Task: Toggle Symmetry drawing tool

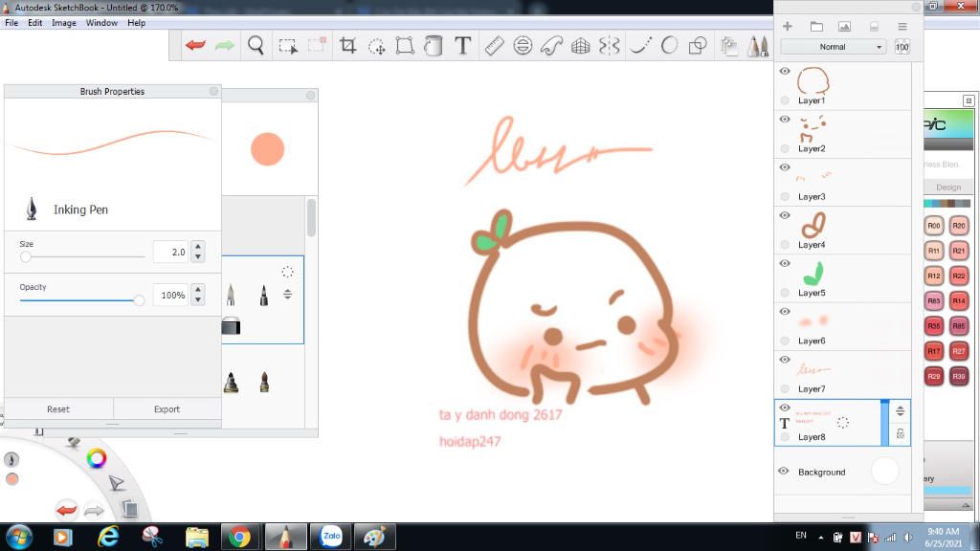Action: (609, 46)
